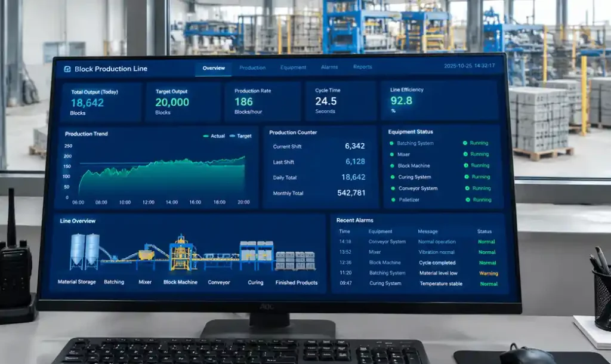Click the Conveyor System status dot
This screenshot has height=364, width=611.
click(x=393, y=189)
